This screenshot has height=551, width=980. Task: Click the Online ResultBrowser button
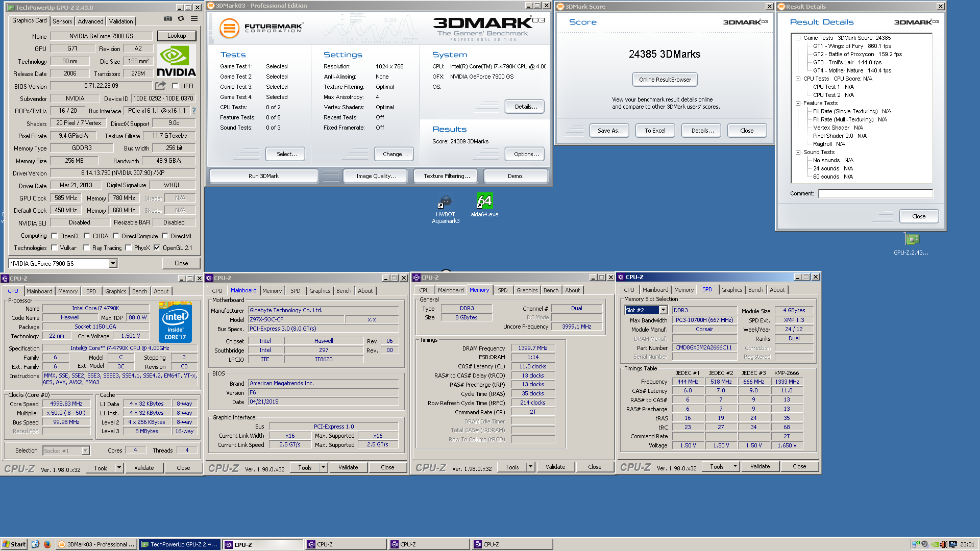(x=665, y=80)
